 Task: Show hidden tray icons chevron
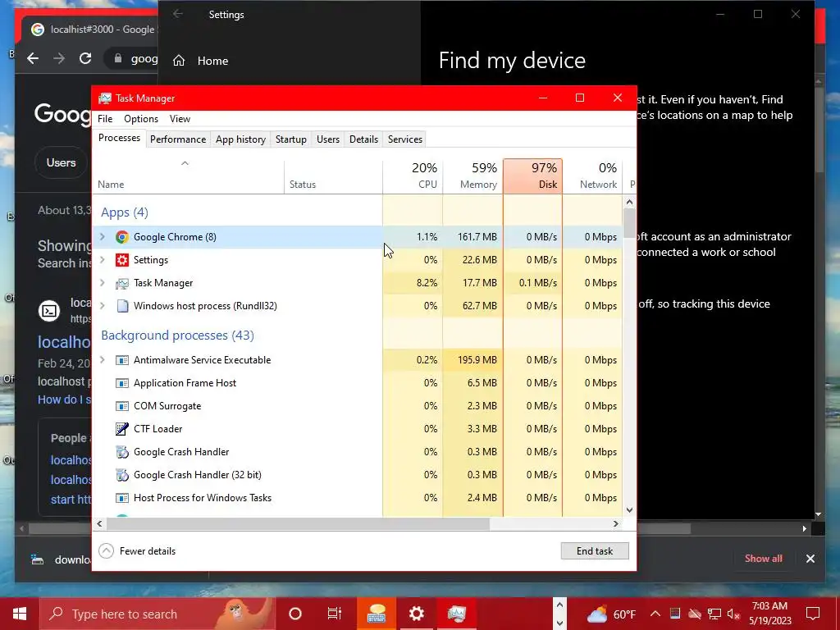[x=655, y=614]
